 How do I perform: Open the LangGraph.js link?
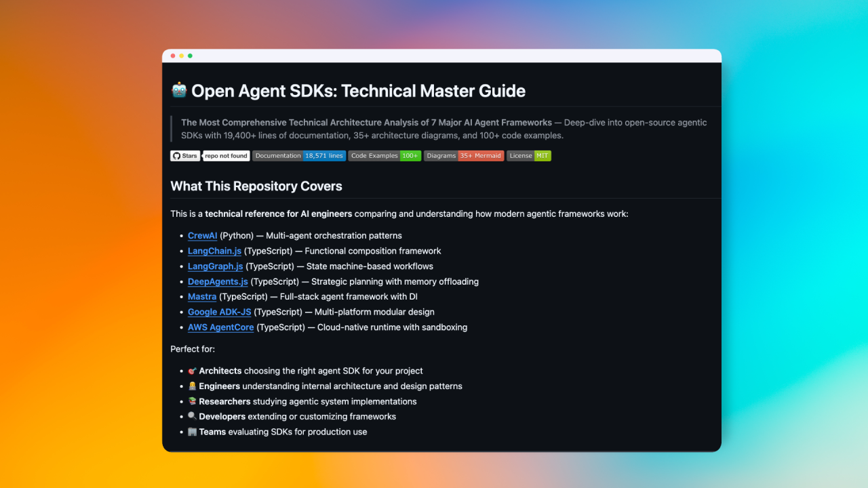(215, 266)
